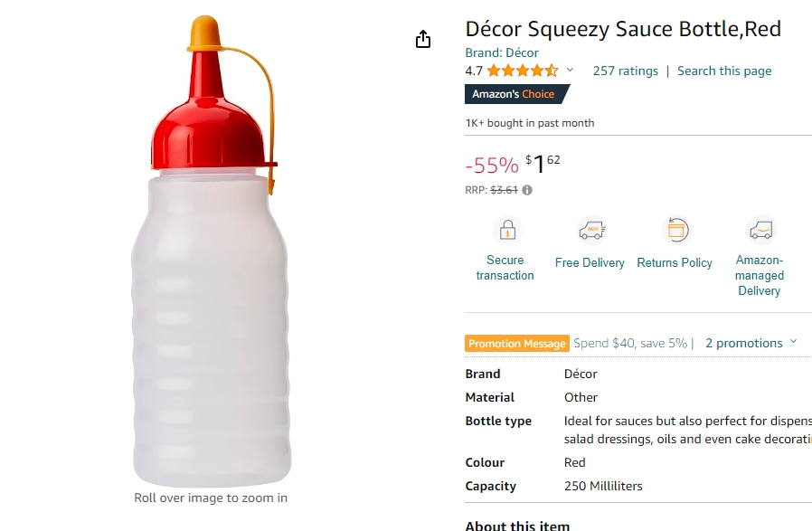
Task: Click the Secure transaction text link
Action: pos(505,268)
